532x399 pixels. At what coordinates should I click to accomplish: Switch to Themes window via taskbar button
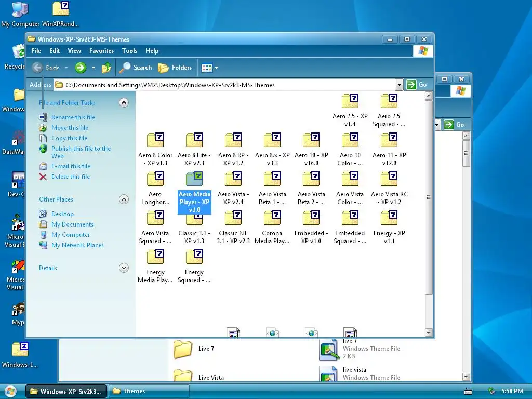(x=149, y=391)
